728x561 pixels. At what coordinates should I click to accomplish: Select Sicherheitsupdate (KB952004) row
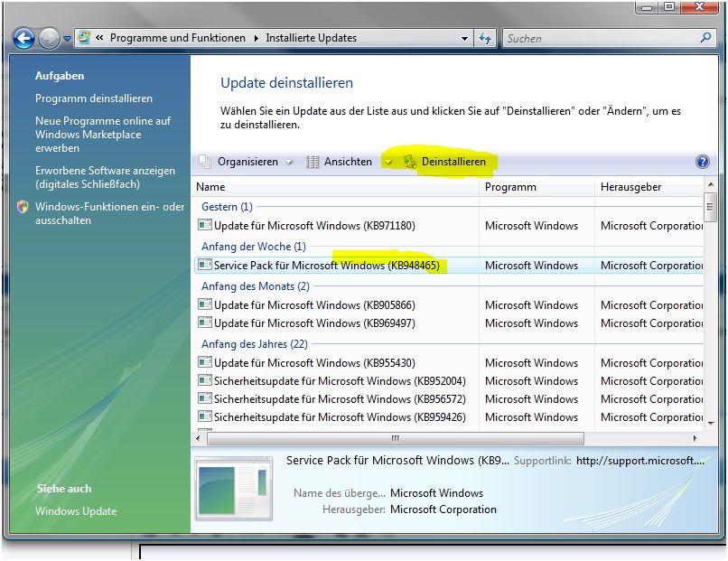pyautogui.click(x=449, y=381)
